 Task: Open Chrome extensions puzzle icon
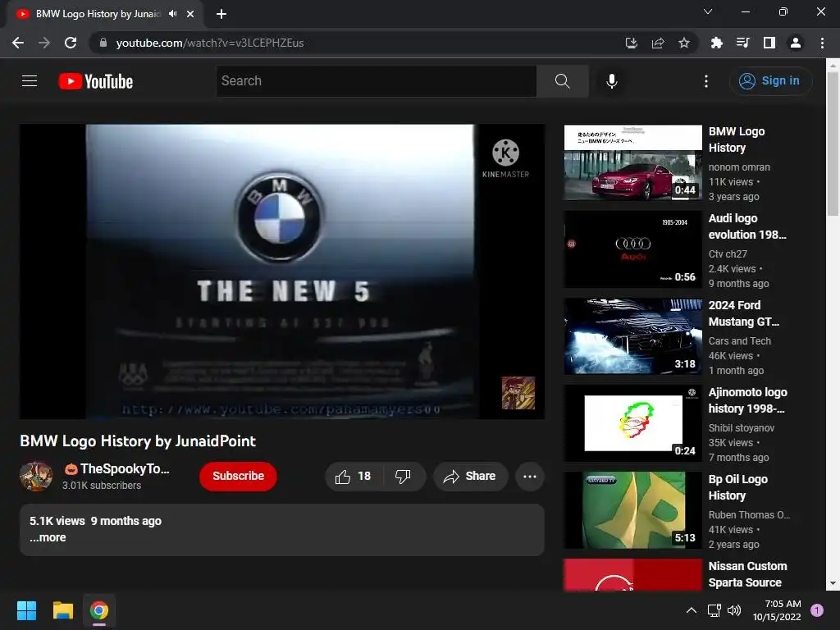pos(716,43)
